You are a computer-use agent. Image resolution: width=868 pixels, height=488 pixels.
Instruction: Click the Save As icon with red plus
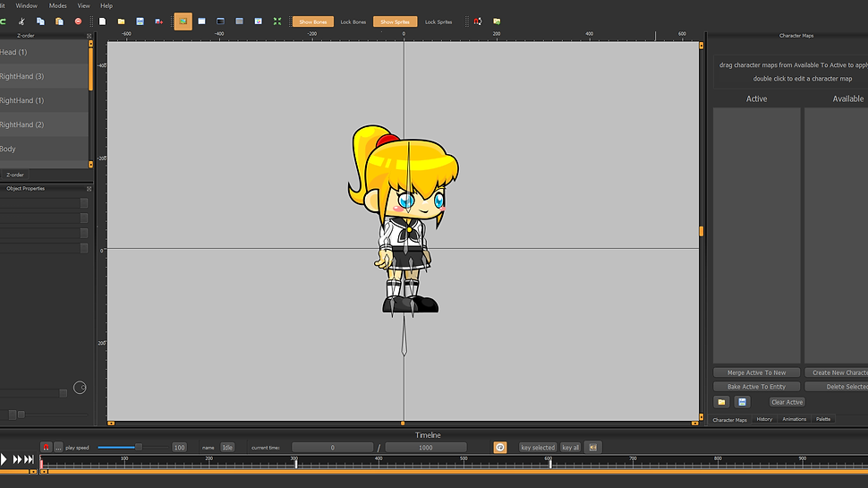(x=159, y=21)
